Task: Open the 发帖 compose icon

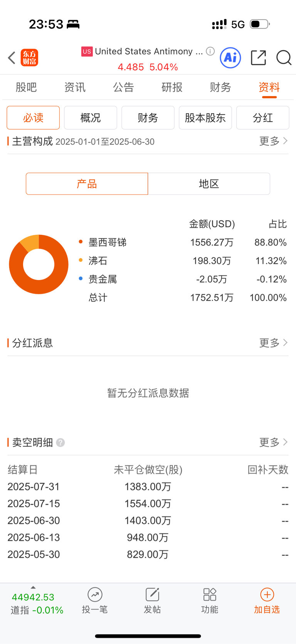Action: (152, 595)
